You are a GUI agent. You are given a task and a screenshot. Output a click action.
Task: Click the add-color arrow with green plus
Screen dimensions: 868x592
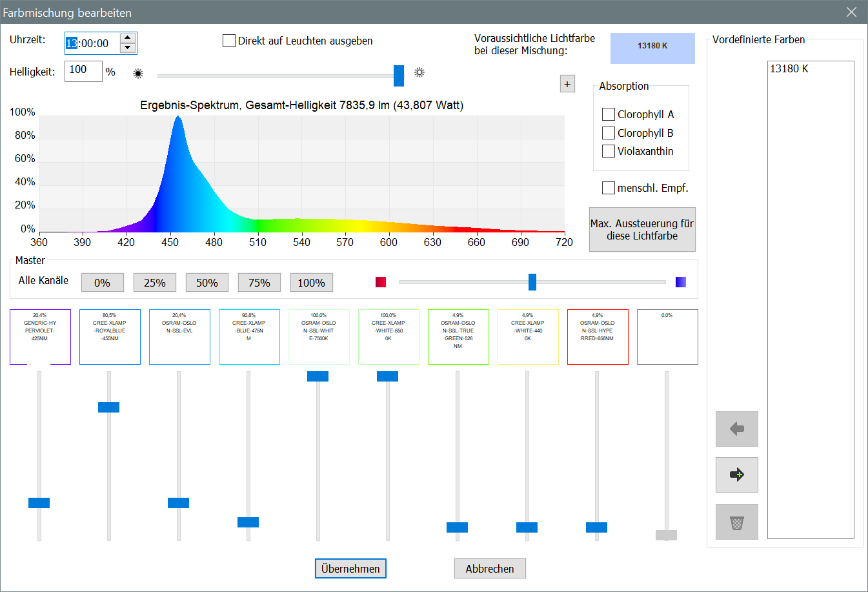pos(736,475)
